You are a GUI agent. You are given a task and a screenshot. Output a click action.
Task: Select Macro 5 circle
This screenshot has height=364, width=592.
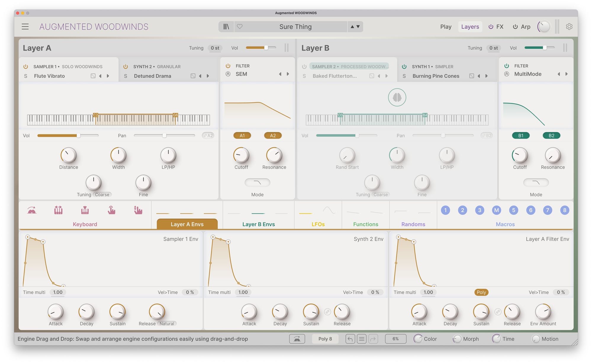point(514,210)
